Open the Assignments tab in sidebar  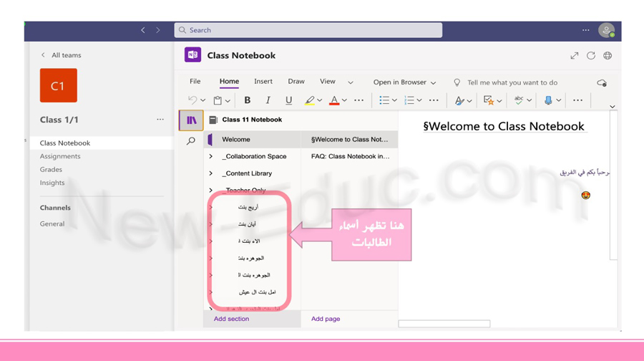pos(60,156)
